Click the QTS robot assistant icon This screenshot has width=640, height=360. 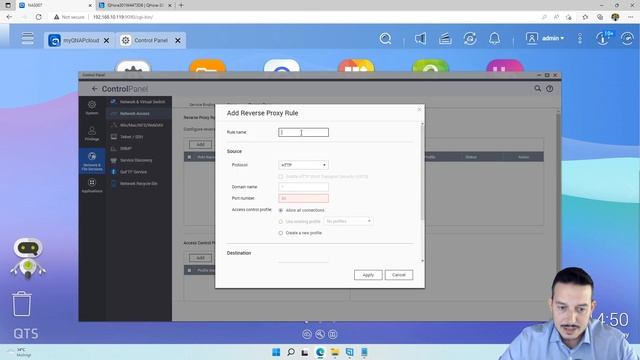(28, 258)
